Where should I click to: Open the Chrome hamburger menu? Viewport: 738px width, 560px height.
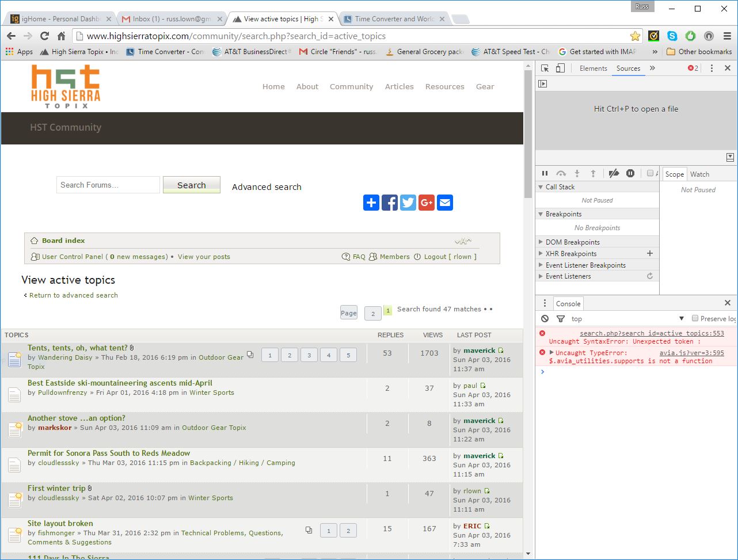[x=726, y=36]
